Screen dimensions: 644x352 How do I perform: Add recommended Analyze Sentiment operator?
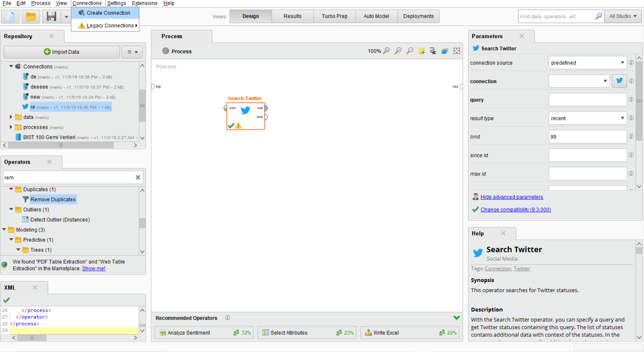[204, 333]
